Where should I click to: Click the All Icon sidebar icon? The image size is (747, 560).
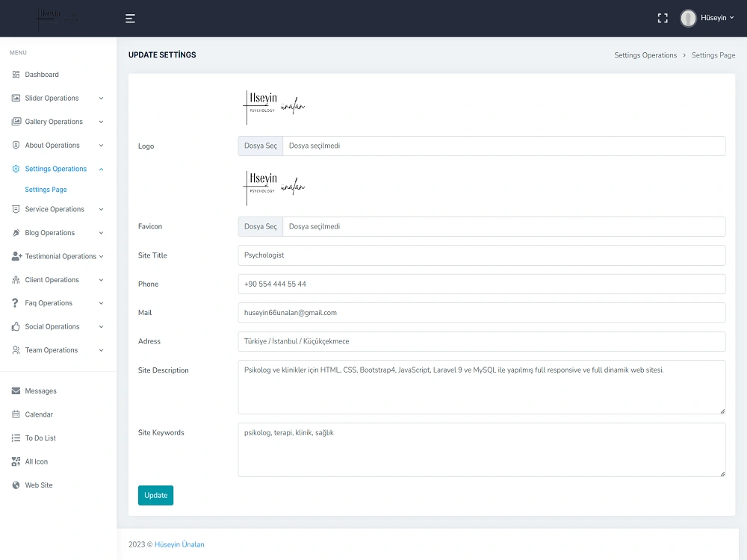coord(16,461)
